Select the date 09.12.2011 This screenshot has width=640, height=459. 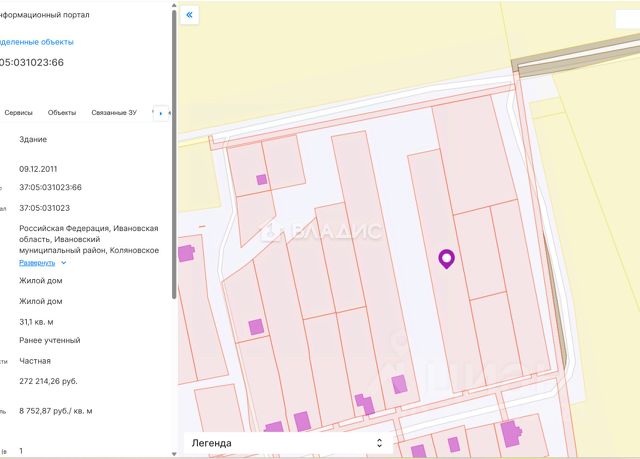point(38,169)
